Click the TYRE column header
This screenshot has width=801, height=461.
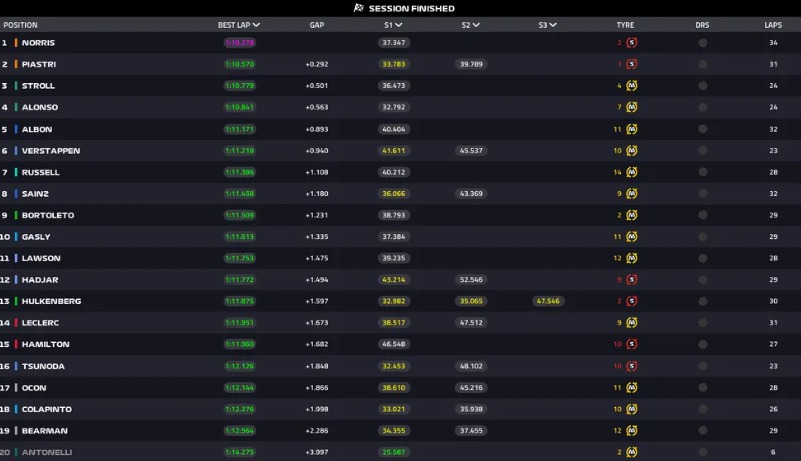click(x=625, y=25)
